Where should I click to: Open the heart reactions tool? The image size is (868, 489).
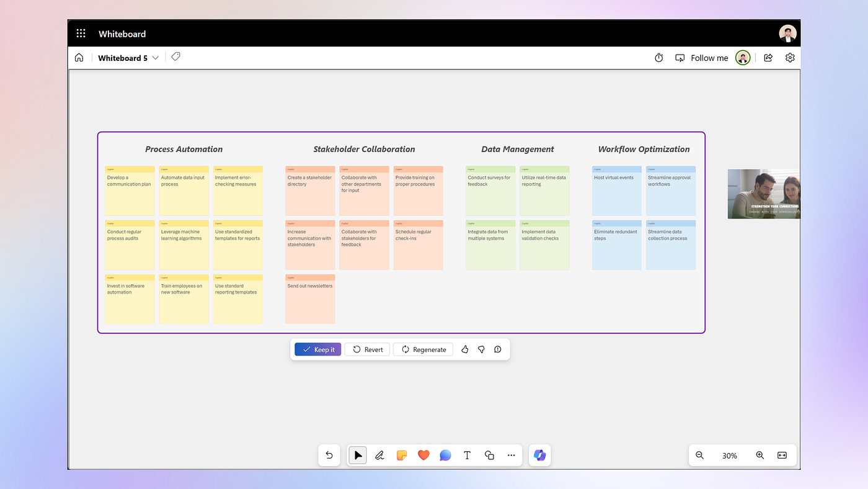[423, 455]
